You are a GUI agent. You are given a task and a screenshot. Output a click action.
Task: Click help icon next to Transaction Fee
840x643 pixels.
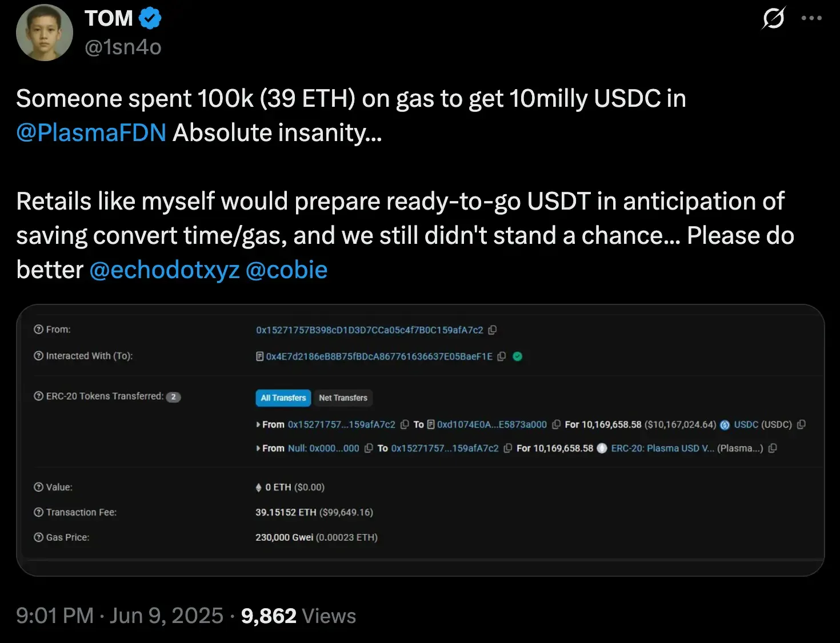coord(39,512)
